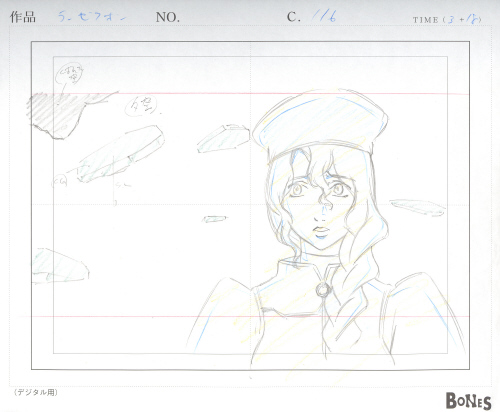
Task: Click the handwritten time value 3+18
Action: [463, 19]
